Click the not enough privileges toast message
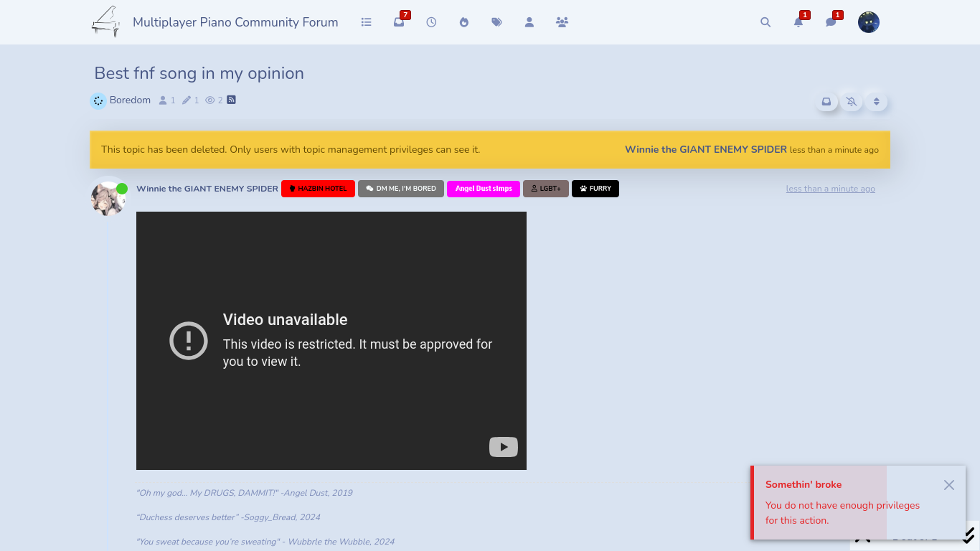The image size is (980, 551). click(x=842, y=513)
